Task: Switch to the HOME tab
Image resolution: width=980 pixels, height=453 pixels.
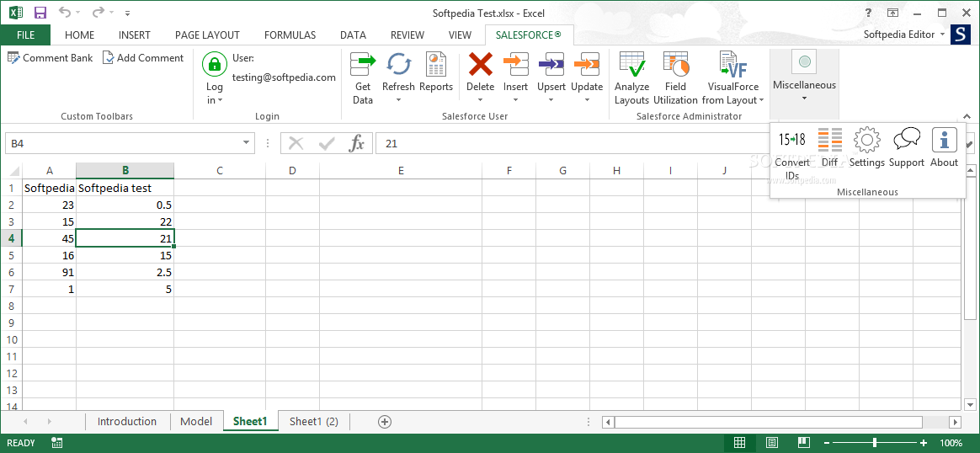Action: [x=79, y=35]
